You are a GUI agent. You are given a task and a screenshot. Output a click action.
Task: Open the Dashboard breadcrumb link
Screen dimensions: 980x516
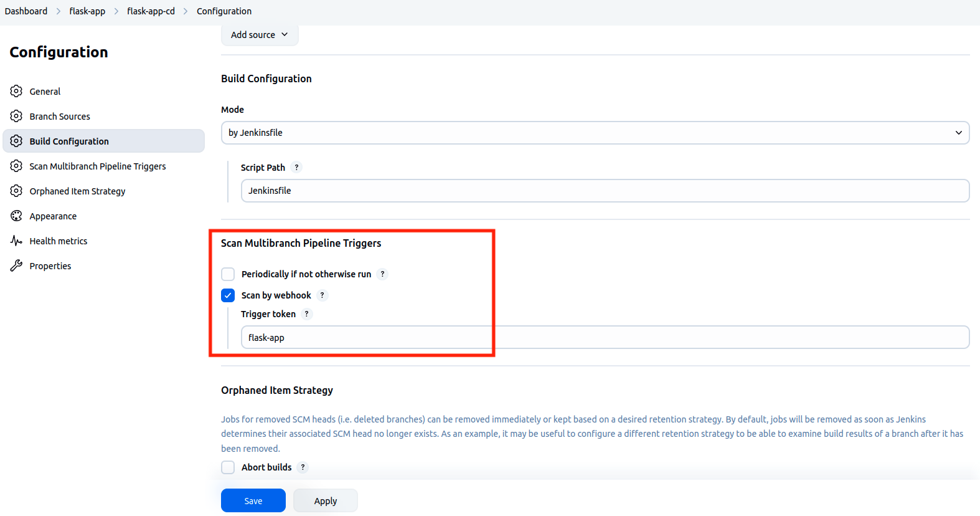(26, 11)
